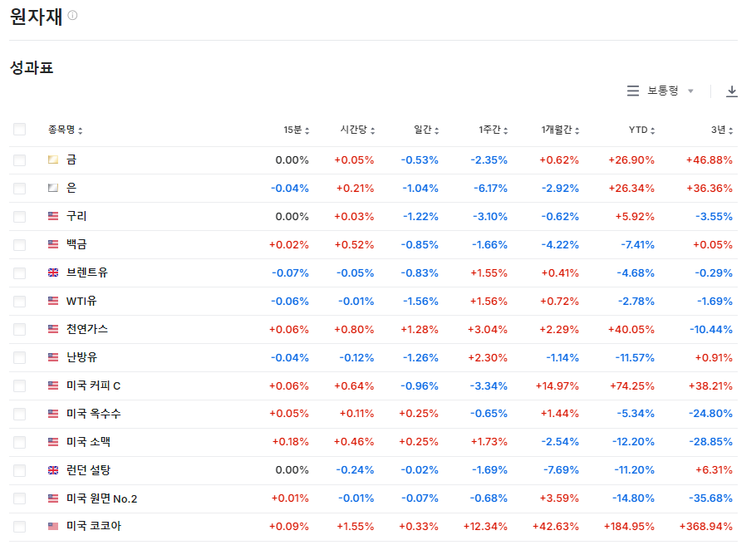The width and height of the screenshot is (756, 550).
Task: Check the 미국 원면 No.2 checkbox
Action: pyautogui.click(x=19, y=498)
